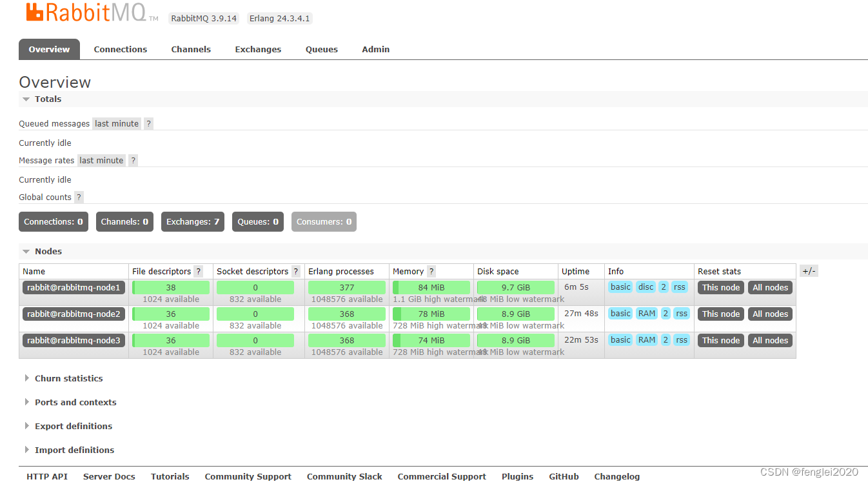Click node1 Erlang processes bar 377
Screen dimensions: 868x484
pos(347,288)
